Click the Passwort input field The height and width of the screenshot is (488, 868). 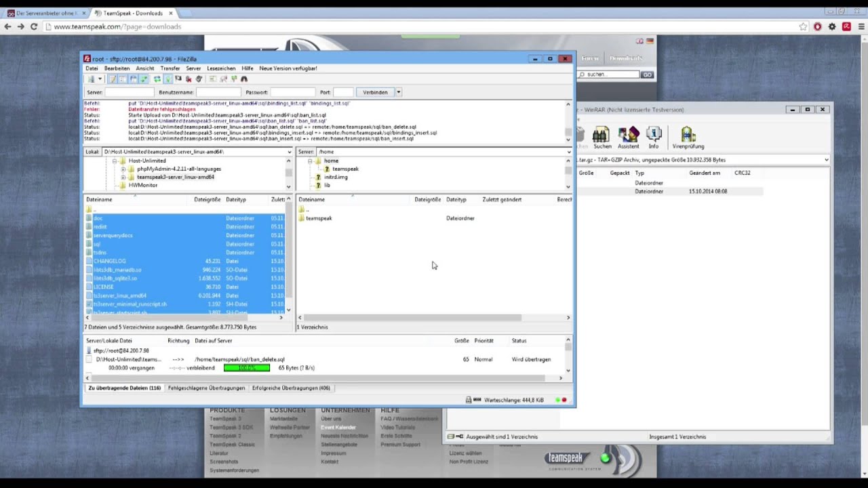point(293,92)
